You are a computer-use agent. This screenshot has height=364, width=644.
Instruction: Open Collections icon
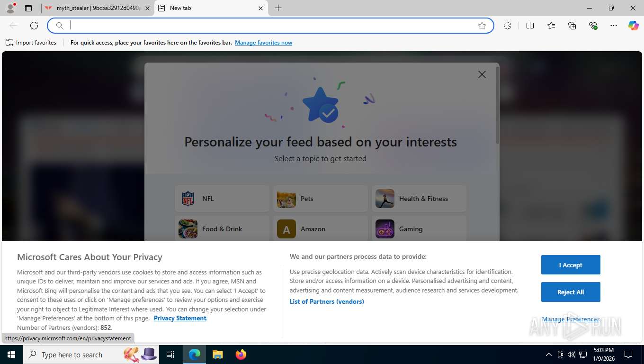572,26
